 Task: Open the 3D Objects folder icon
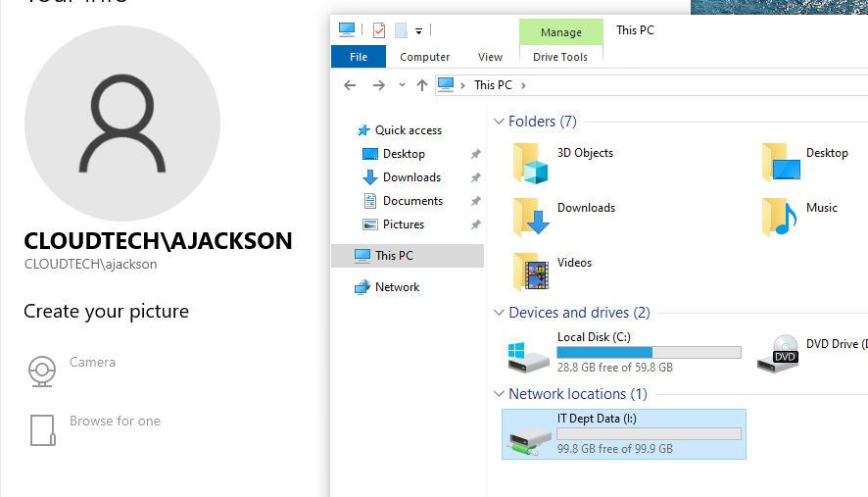point(532,163)
